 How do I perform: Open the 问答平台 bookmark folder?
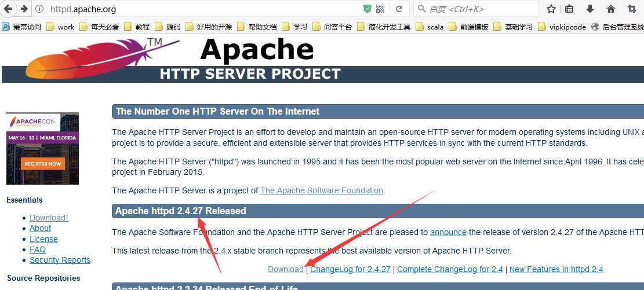click(332, 27)
